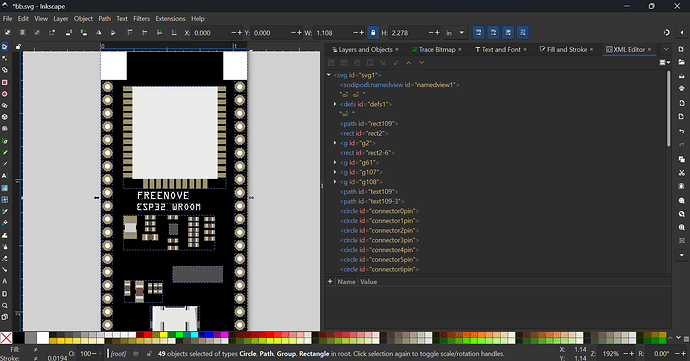Expand the defs1 node in XML tree
The image size is (690, 361).
click(x=335, y=104)
